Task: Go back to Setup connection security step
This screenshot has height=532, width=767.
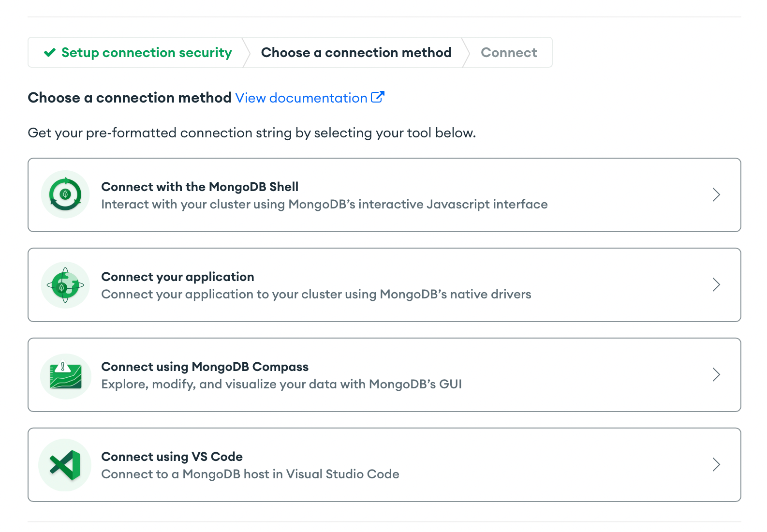Action: point(147,52)
